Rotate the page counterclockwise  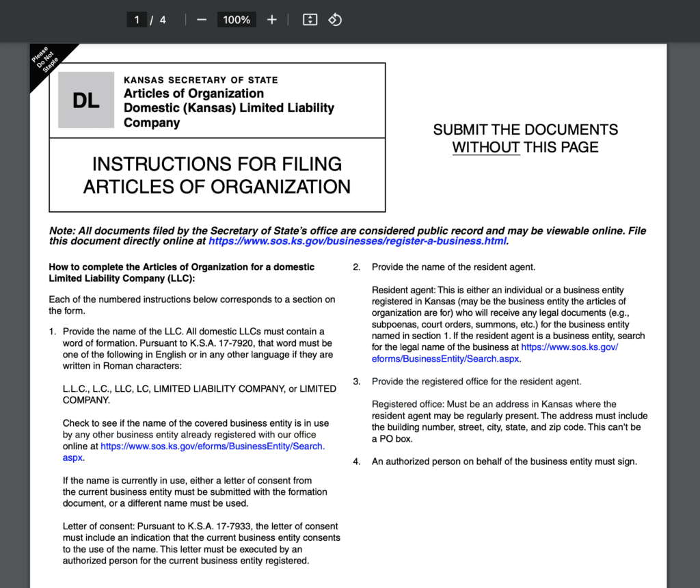tap(334, 19)
